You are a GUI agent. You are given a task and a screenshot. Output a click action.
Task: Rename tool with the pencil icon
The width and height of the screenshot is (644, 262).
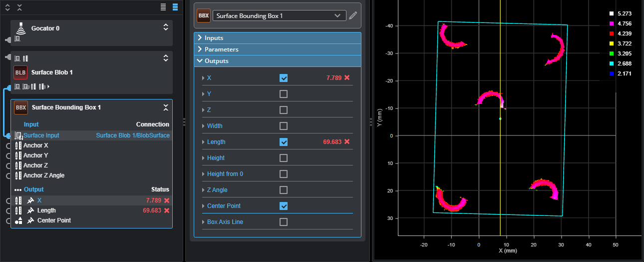353,15
